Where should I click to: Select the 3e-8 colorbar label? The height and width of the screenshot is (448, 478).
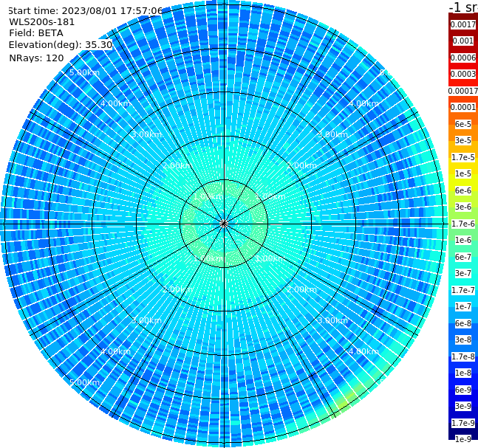tap(463, 340)
